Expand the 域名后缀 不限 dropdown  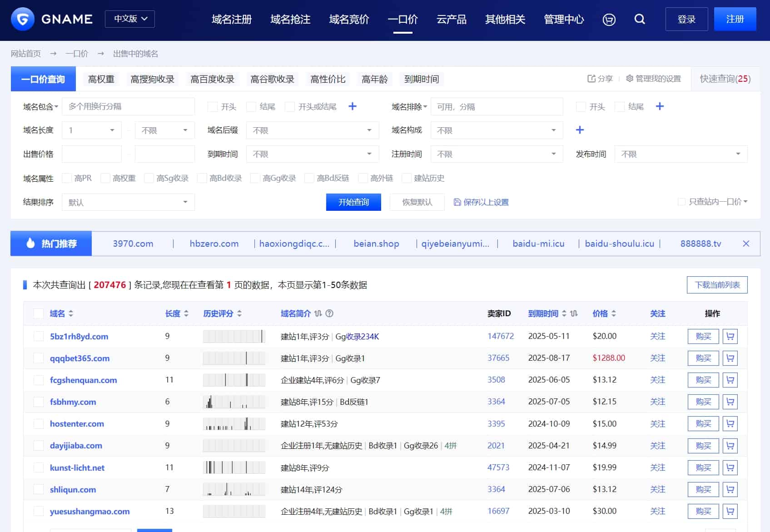(312, 130)
